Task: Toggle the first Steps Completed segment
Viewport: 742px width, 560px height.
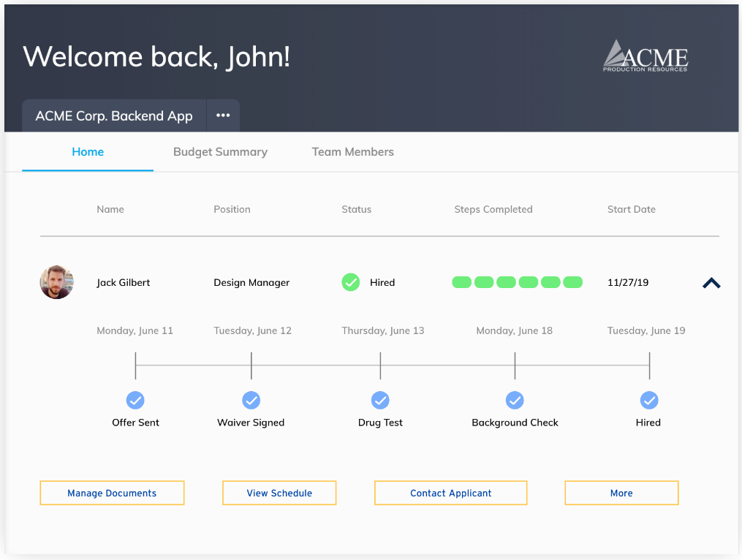Action: (x=462, y=282)
